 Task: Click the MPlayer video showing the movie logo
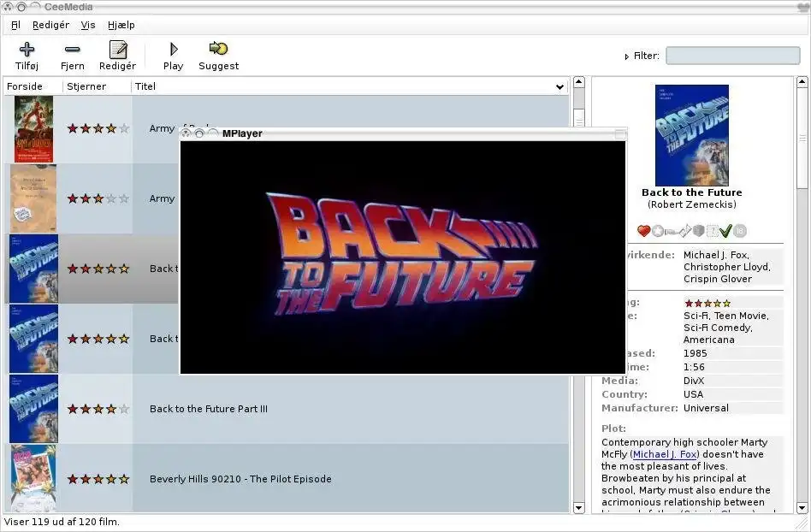click(x=402, y=257)
